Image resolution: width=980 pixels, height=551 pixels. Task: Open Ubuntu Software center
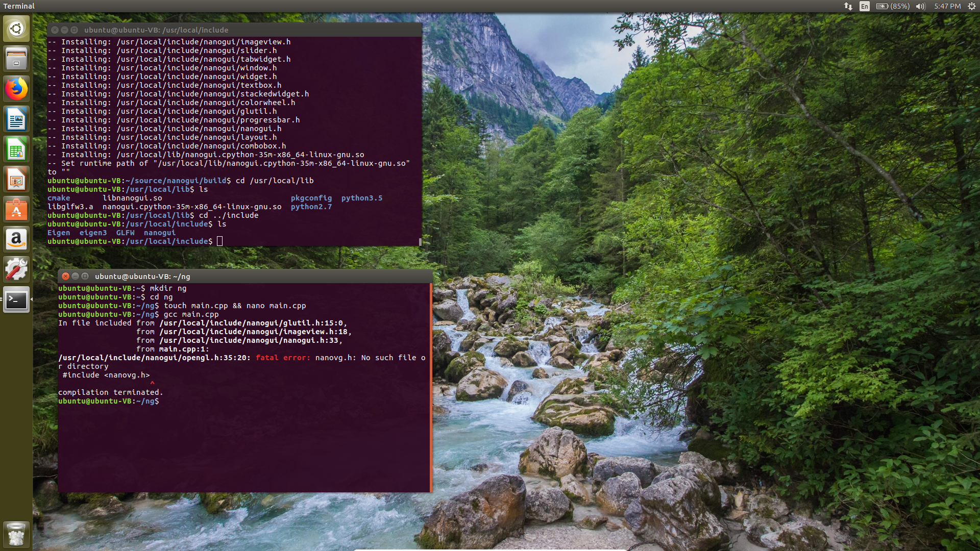(16, 209)
